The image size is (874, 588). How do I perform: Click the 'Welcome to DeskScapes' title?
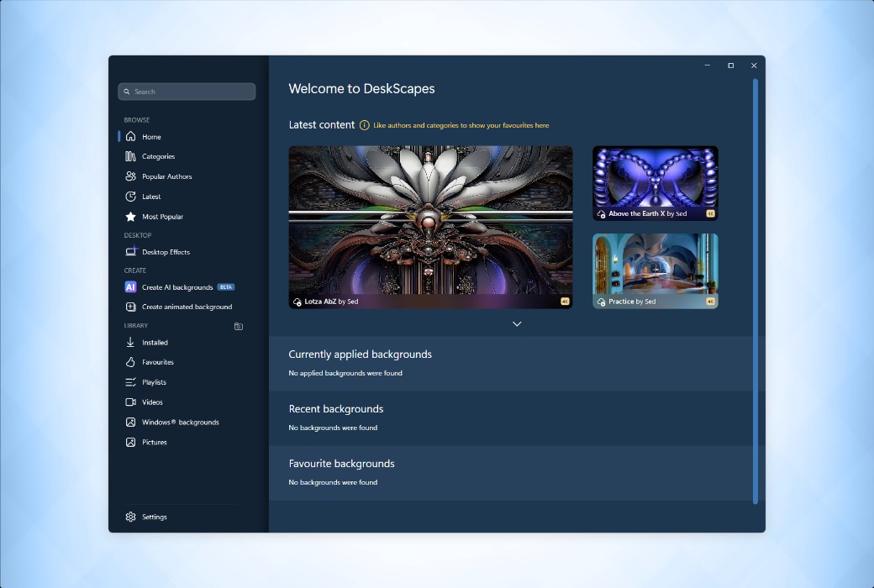click(x=361, y=88)
